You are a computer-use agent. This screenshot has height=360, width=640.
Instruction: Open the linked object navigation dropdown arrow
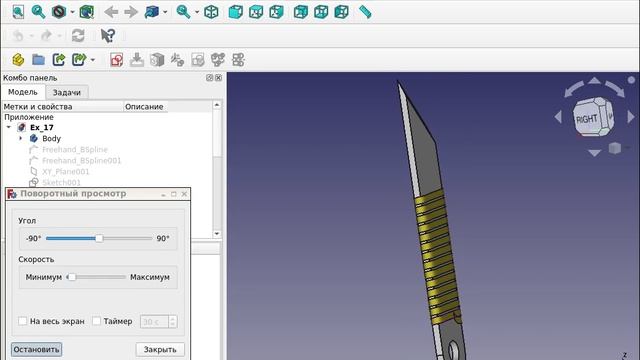click(165, 12)
